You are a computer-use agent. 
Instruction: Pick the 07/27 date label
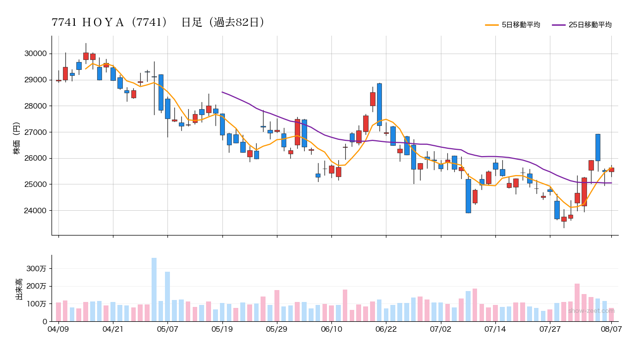tap(550, 329)
